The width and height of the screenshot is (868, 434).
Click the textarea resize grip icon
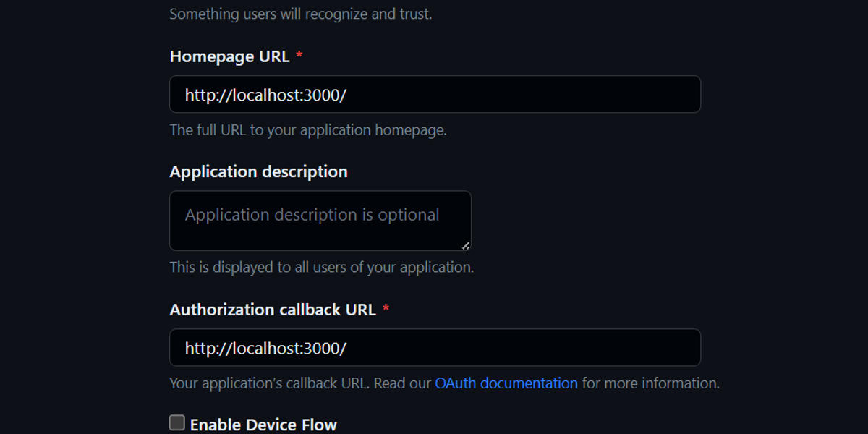(467, 247)
